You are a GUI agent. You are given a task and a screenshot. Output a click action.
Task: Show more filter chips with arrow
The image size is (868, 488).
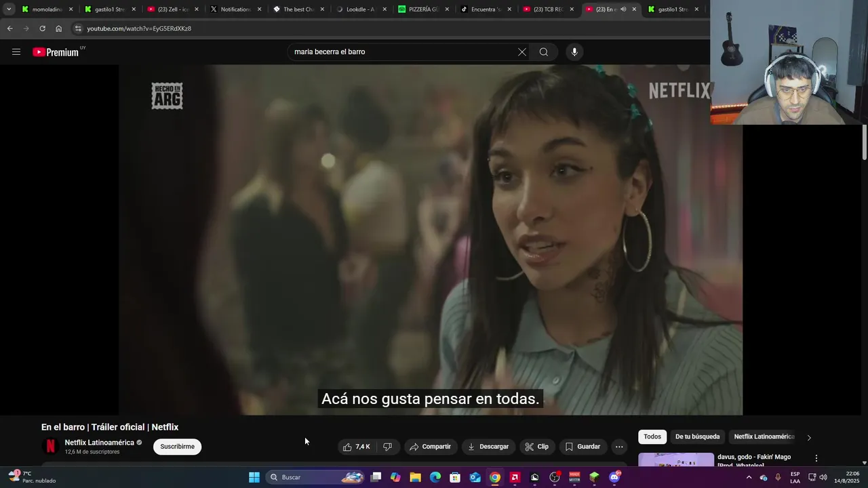point(808,437)
